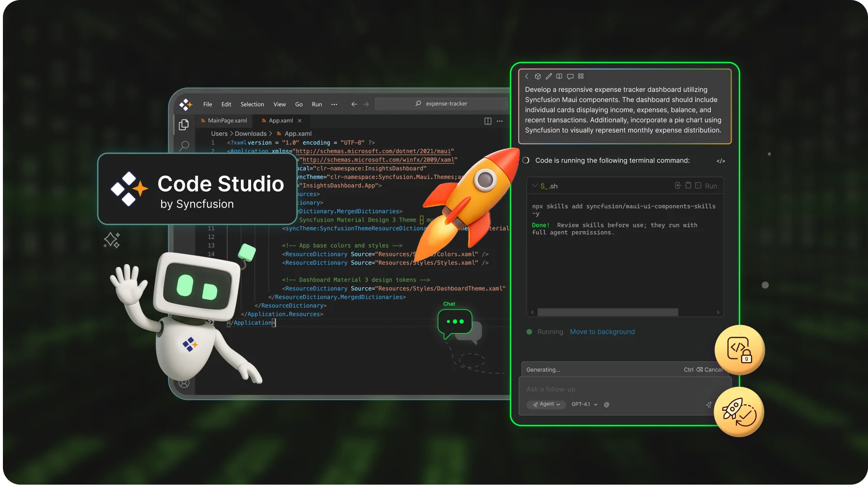Open the accounts icon at sidebar bottom
868x489 pixels.
(x=184, y=383)
